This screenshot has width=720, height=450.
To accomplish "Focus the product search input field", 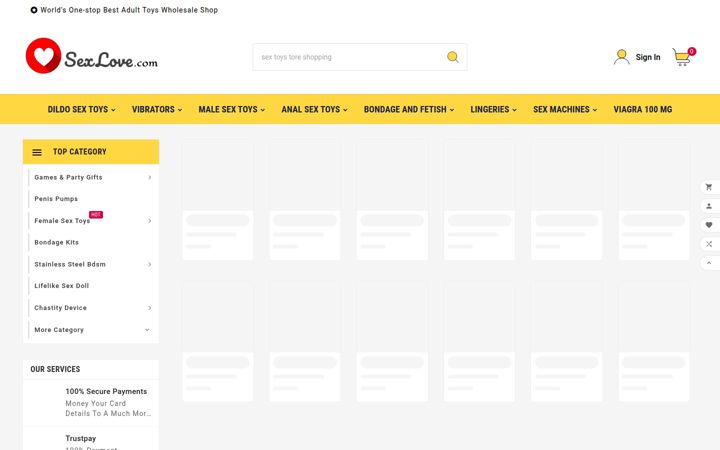I will [x=349, y=57].
